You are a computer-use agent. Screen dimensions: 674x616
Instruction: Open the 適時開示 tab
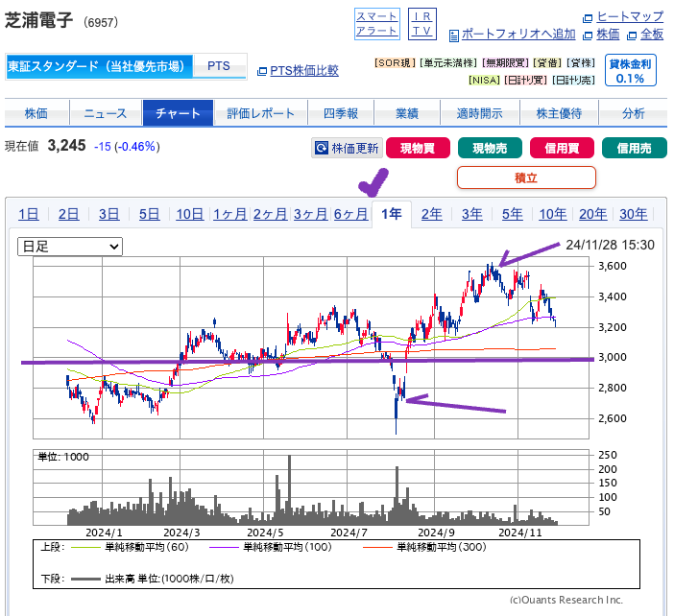(480, 113)
